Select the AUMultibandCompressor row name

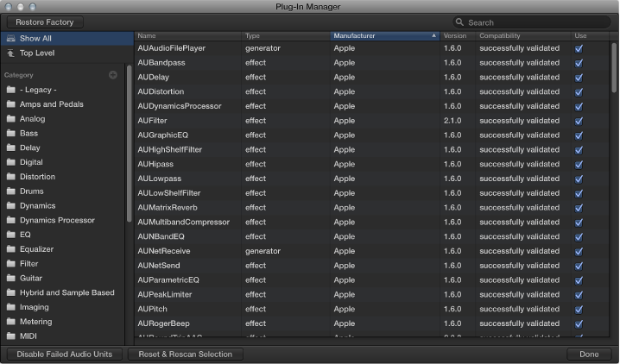click(183, 223)
